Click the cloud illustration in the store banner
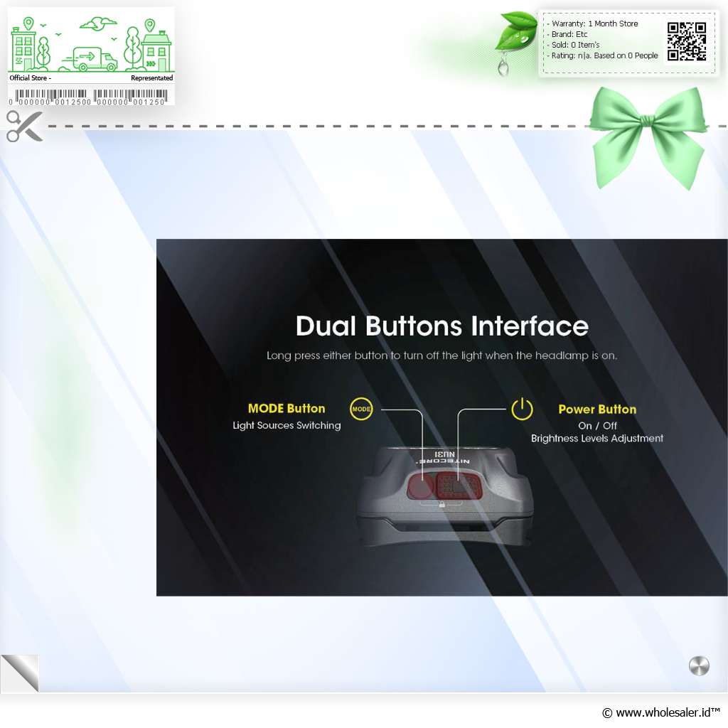The height and width of the screenshot is (728, 728). point(98,23)
